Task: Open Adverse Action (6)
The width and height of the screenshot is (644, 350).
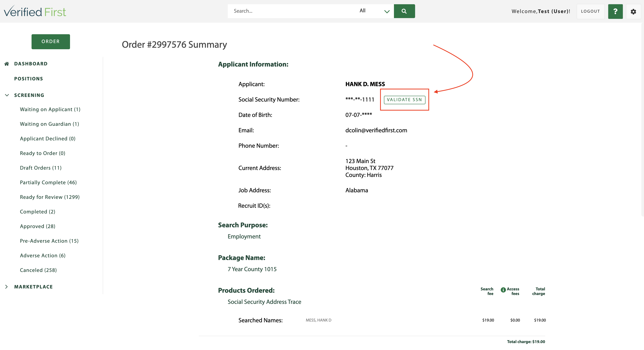Action: 43,256
